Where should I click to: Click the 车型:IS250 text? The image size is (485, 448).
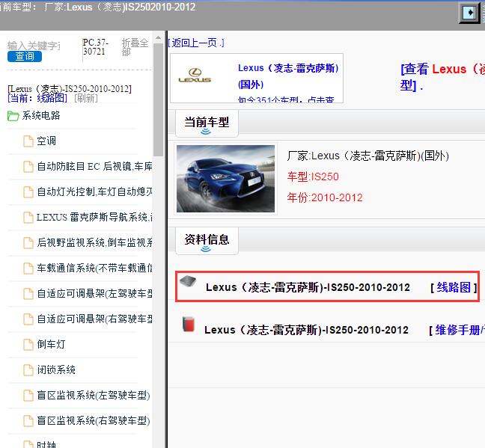tap(313, 177)
